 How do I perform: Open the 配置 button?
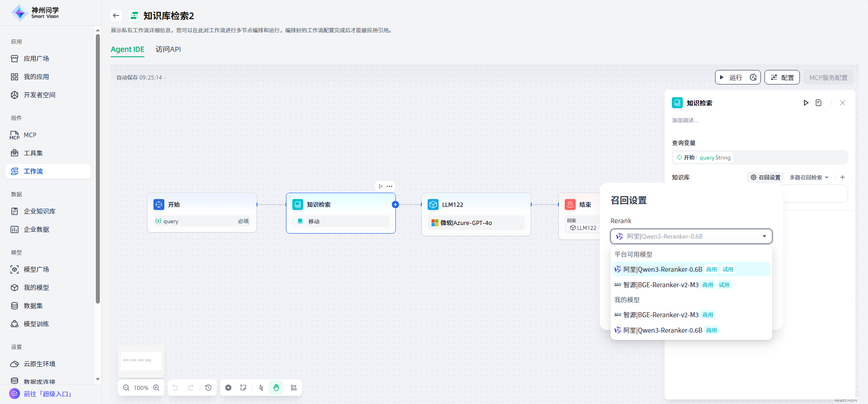tap(782, 78)
